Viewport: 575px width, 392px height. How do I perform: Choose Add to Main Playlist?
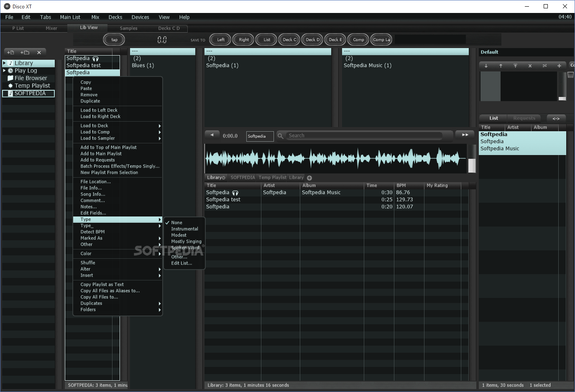click(118, 154)
